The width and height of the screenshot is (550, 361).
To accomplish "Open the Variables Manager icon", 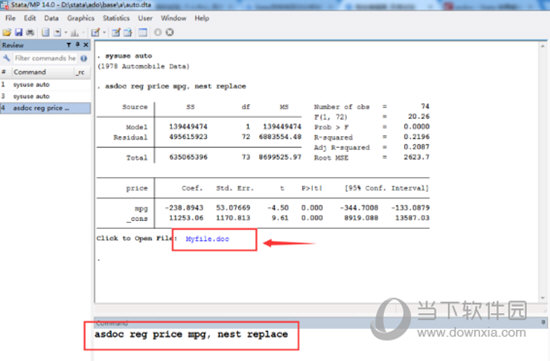I will point(143,32).
